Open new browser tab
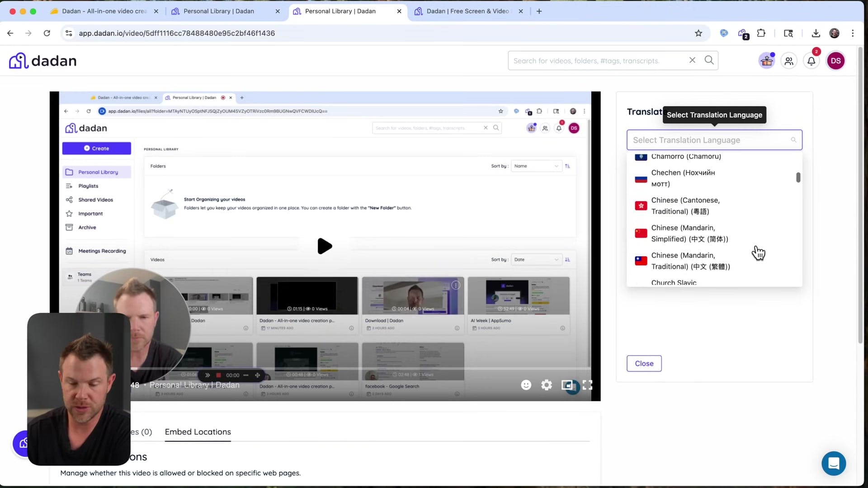The width and height of the screenshot is (868, 488). [x=539, y=11]
